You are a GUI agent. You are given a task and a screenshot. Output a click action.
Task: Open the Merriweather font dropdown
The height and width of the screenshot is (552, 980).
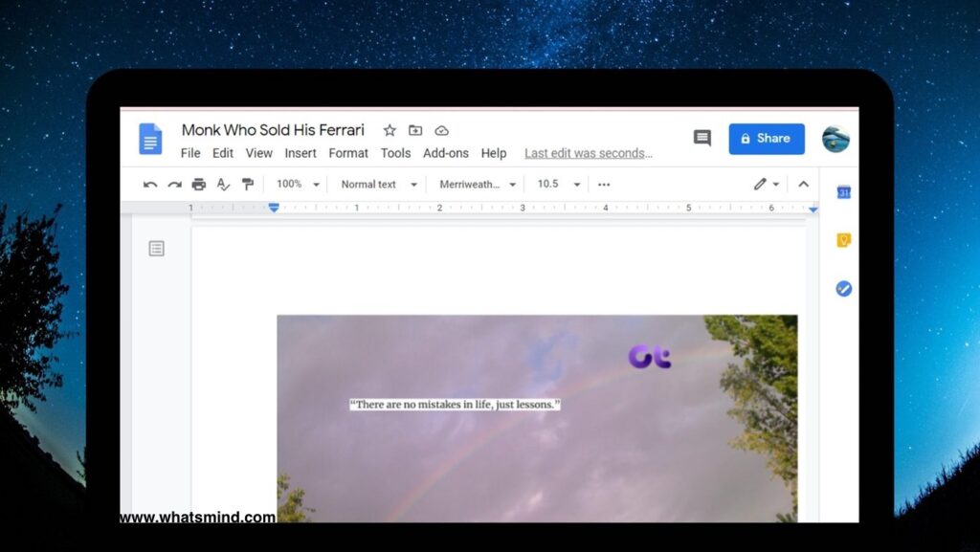click(478, 185)
